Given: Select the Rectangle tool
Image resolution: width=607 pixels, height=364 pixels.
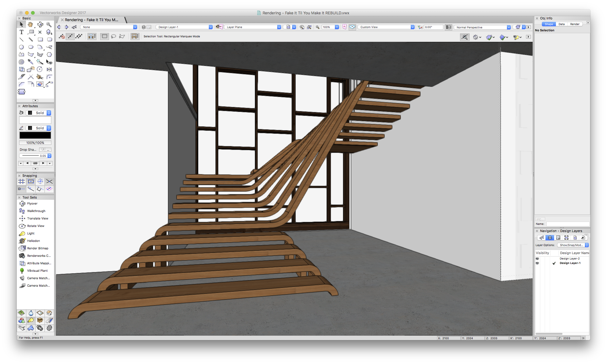Looking at the screenshot, I should [x=40, y=39].
